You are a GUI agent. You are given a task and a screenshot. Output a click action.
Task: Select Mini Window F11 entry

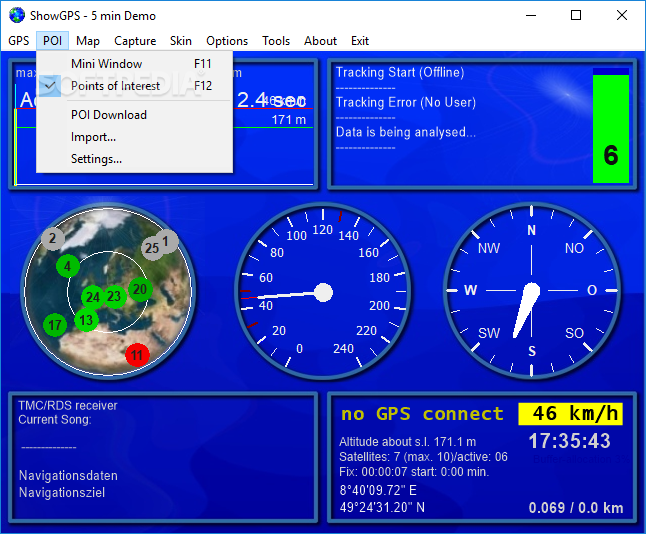click(x=134, y=64)
